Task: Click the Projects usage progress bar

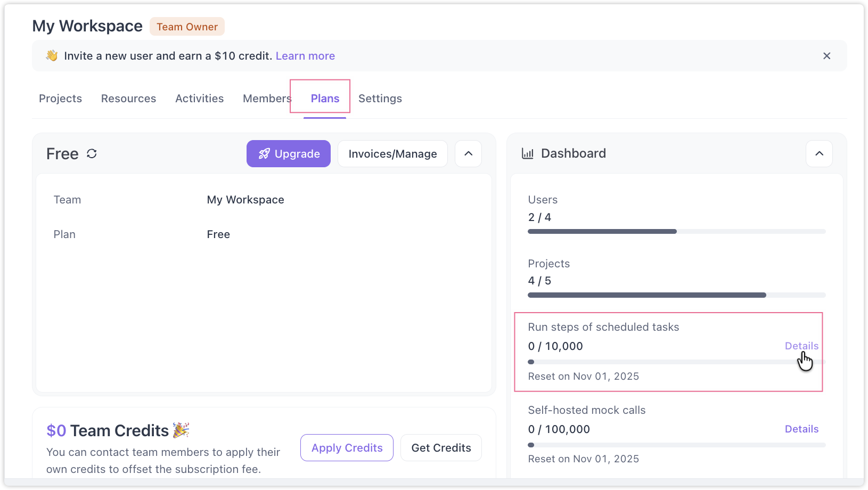Action: pyautogui.click(x=676, y=295)
